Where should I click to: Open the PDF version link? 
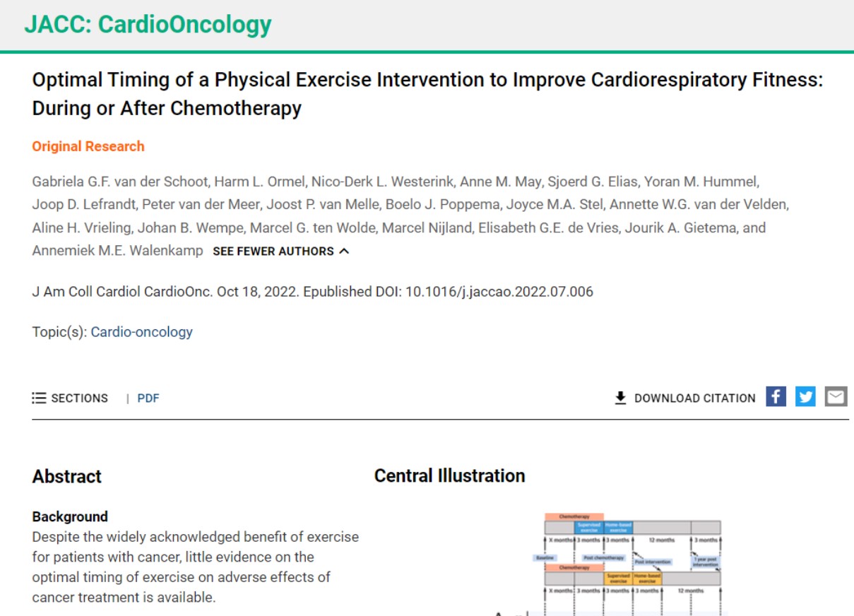(148, 398)
